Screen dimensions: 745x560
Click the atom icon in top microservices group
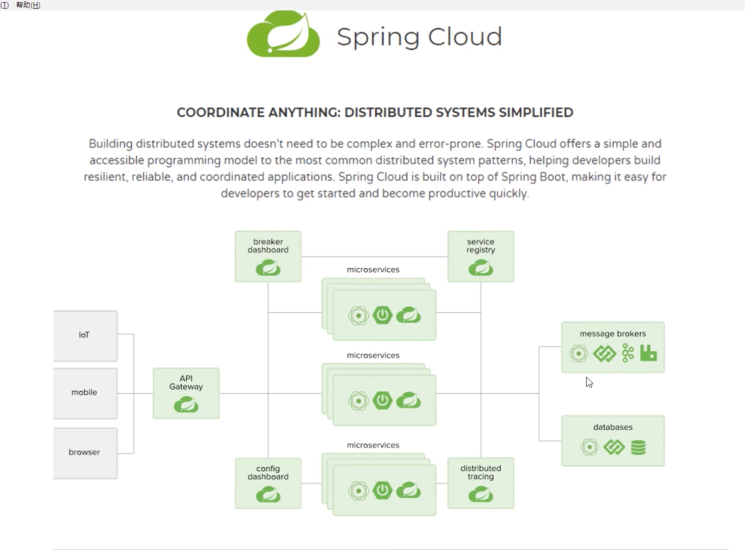point(358,315)
